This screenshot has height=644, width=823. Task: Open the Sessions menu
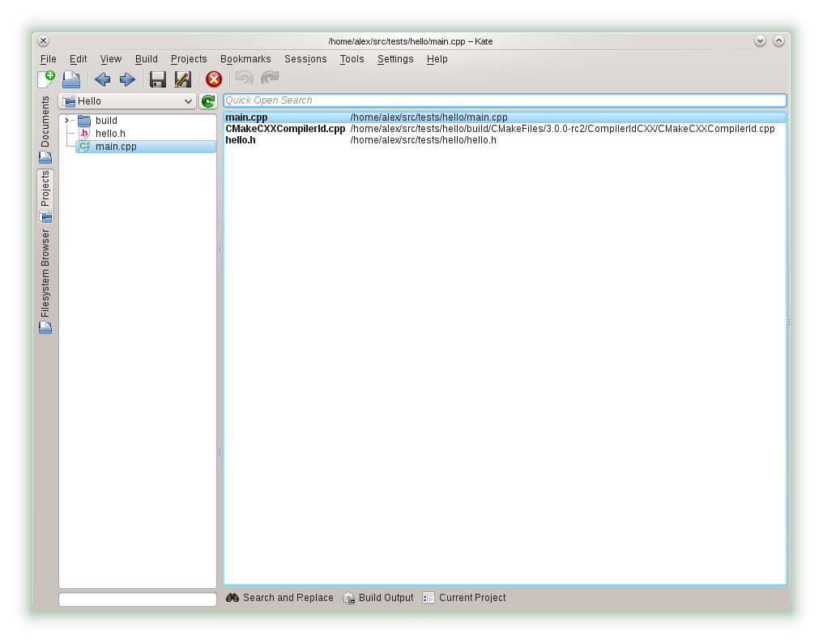305,59
